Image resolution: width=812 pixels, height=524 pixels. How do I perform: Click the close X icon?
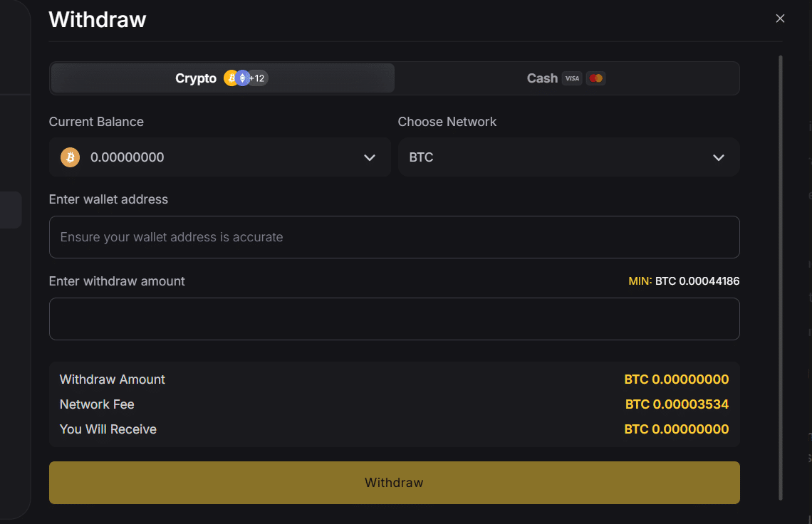780,18
